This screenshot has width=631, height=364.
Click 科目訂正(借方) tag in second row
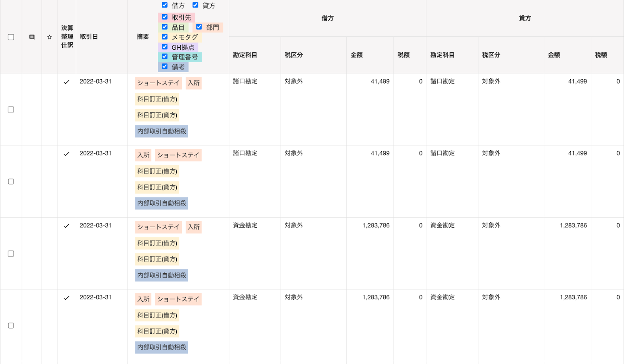point(157,171)
